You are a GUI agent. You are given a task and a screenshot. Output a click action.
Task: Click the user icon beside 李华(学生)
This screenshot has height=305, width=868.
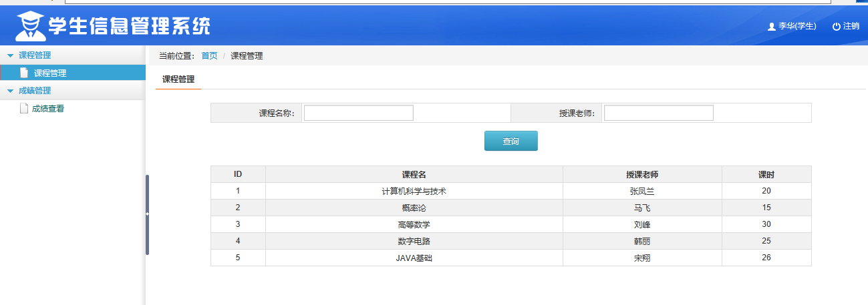point(772,27)
